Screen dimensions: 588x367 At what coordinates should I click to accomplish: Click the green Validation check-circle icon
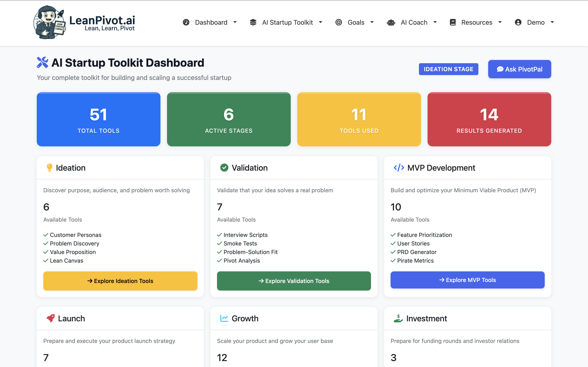click(x=224, y=168)
